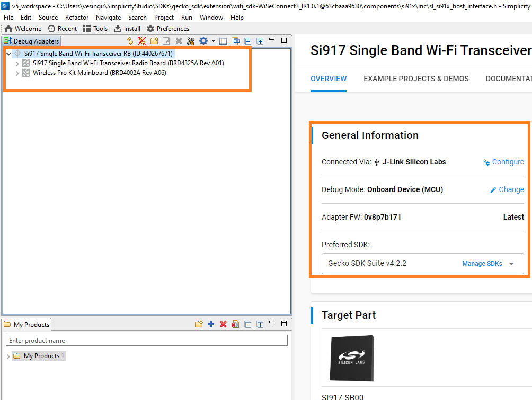Switch to Example Projects & Demos tab
Viewport: 532px width, 400px height.
point(416,79)
